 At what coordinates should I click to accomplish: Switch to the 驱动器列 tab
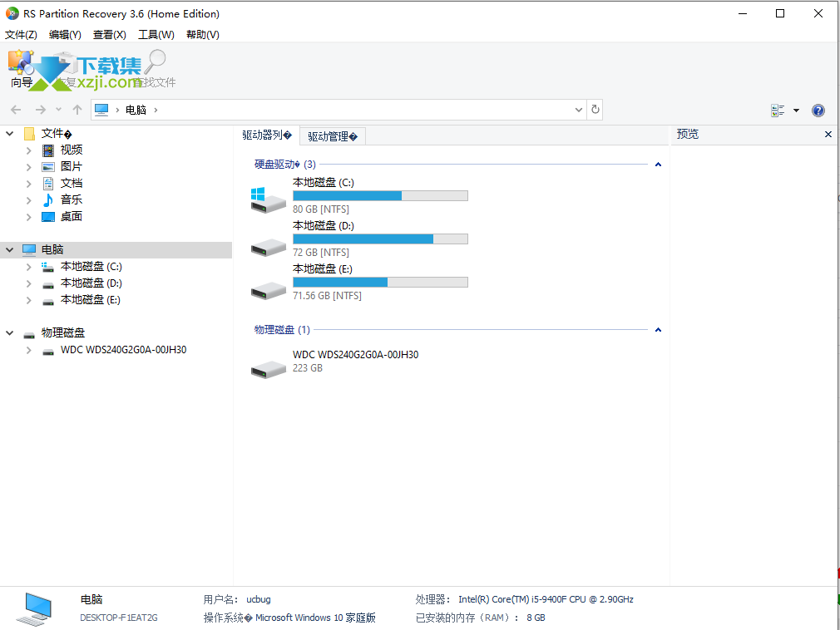tap(267, 135)
